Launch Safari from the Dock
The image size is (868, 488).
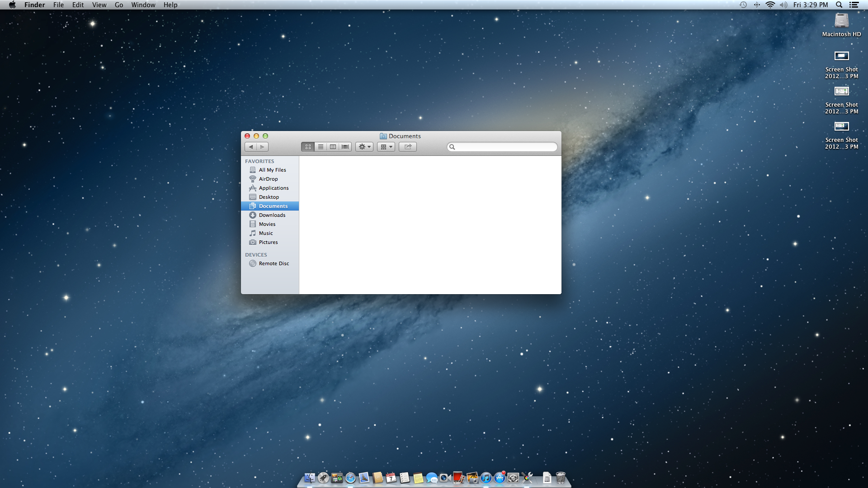[350, 478]
